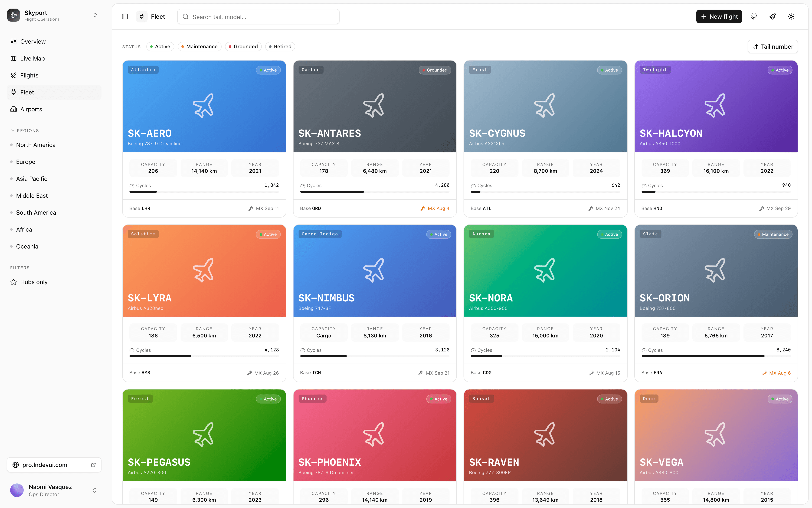Toggle the Active status filter chip

(160, 46)
